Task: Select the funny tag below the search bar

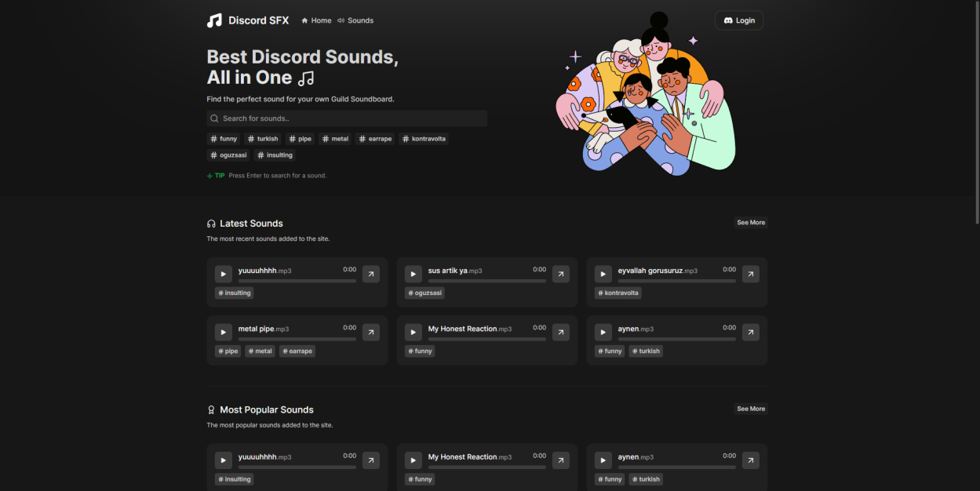Action: (224, 139)
